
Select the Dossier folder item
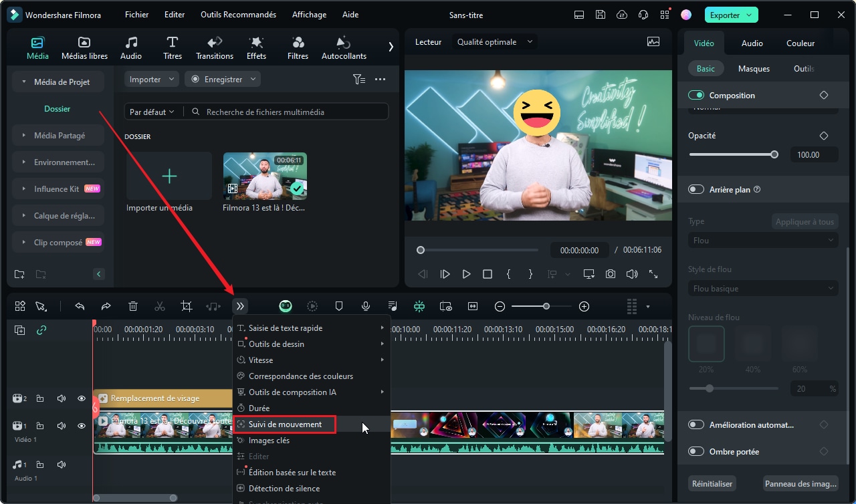click(58, 108)
